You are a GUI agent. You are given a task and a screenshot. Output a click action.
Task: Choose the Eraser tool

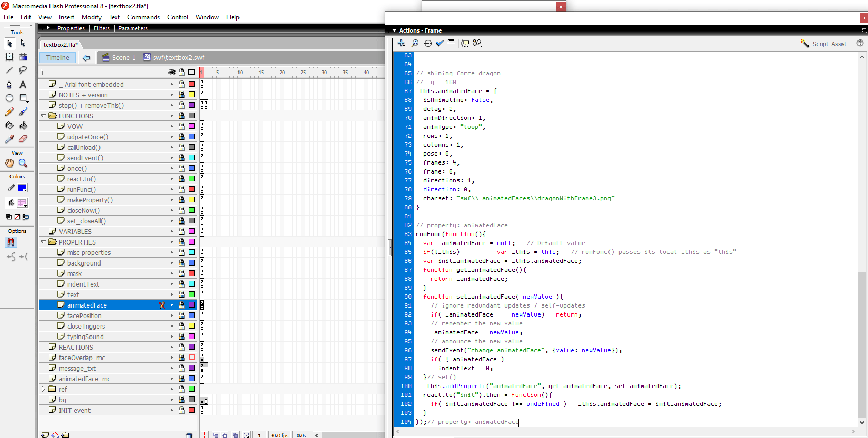pyautogui.click(x=23, y=139)
